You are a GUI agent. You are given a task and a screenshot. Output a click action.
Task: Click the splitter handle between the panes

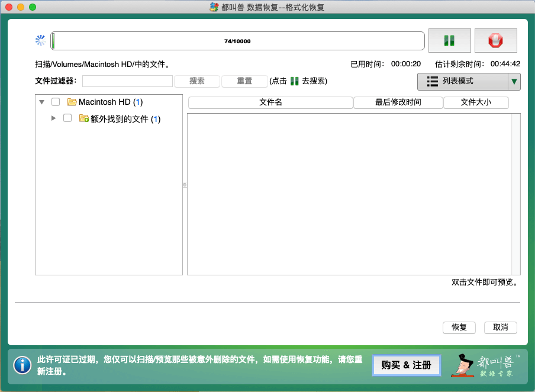[185, 185]
